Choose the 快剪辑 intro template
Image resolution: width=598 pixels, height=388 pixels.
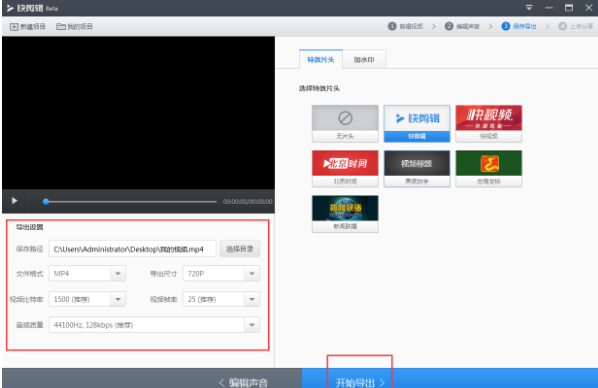coord(417,124)
